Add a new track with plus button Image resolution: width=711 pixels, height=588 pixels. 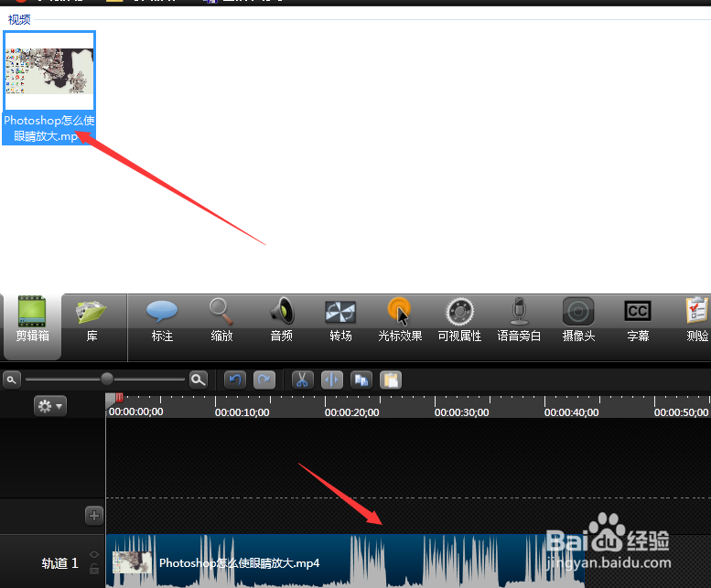click(94, 516)
